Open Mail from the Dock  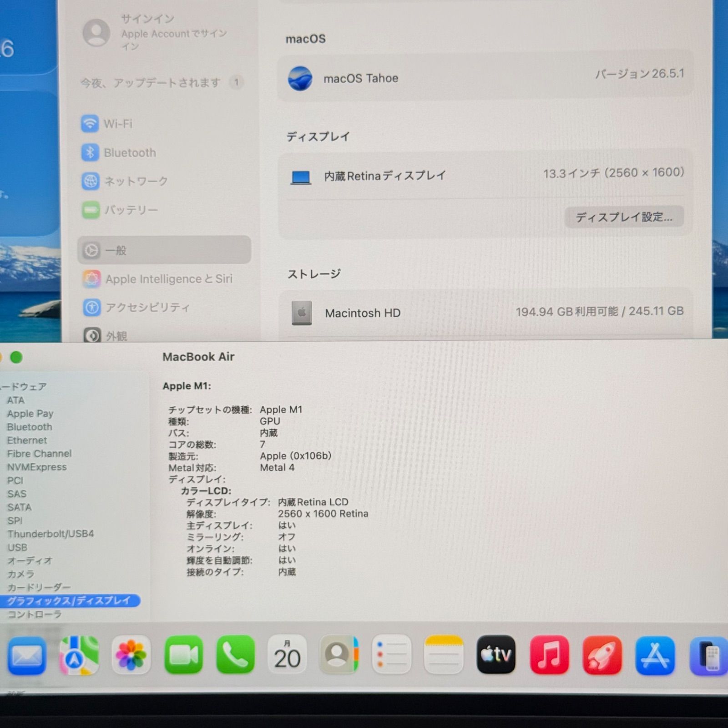tap(27, 656)
